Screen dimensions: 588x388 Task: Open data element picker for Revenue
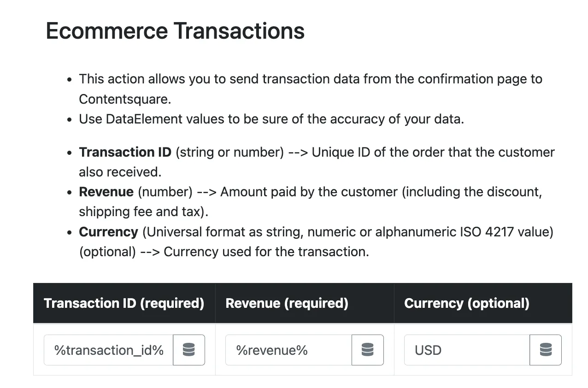(368, 350)
